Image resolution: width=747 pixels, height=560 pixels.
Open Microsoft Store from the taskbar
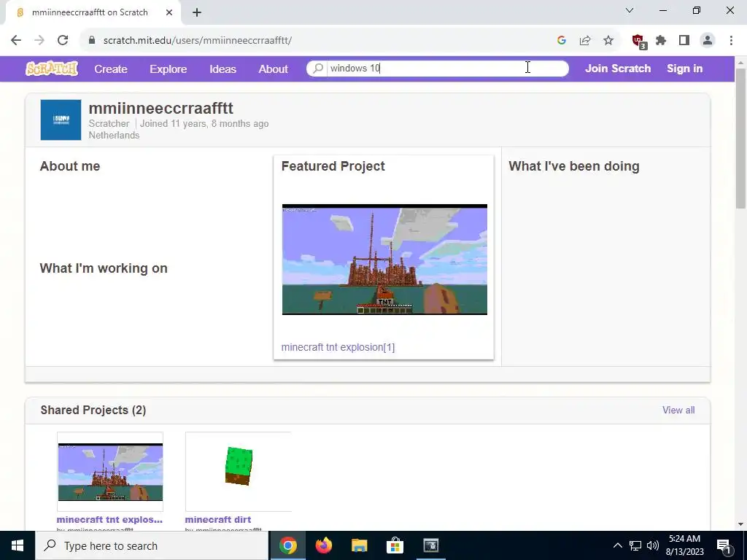395,545
